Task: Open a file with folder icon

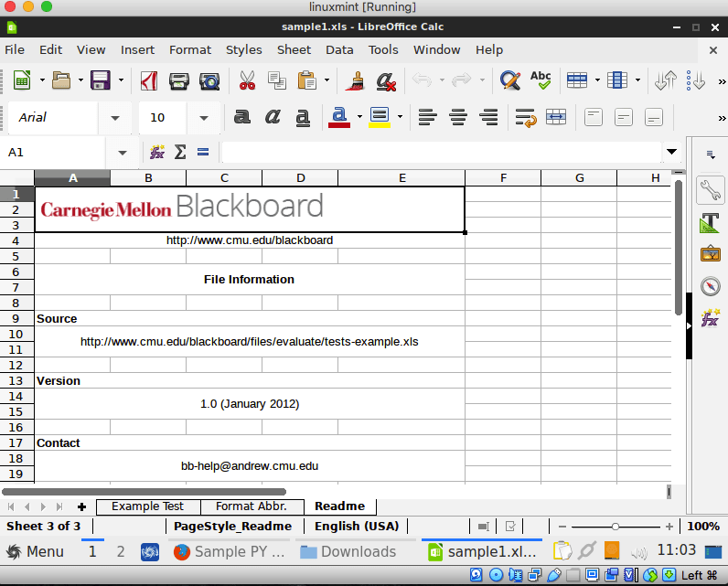Action: coord(61,80)
